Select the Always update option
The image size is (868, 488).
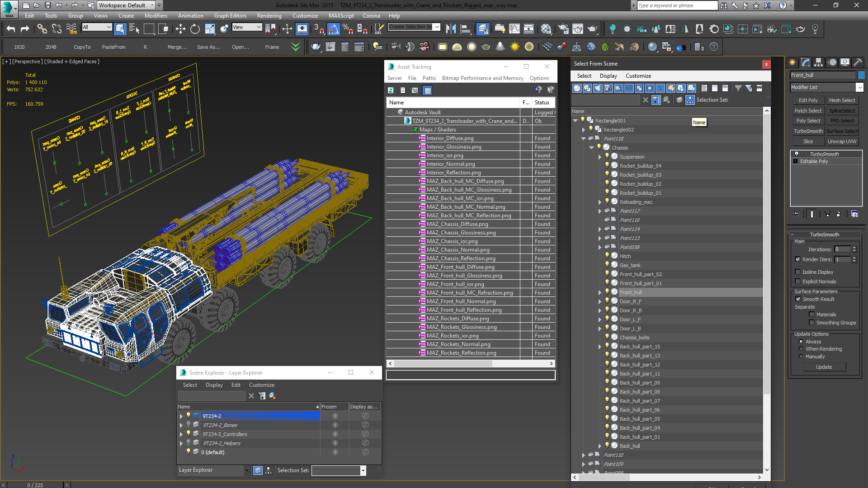(x=801, y=342)
